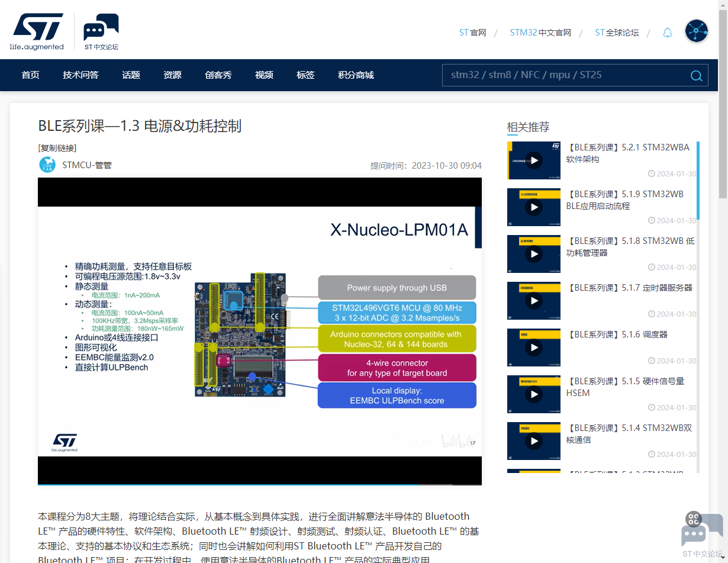The height and width of the screenshot is (563, 728).
Task: Click the 提问时间：2023-10-30 09:04 timestamp
Action: point(426,166)
